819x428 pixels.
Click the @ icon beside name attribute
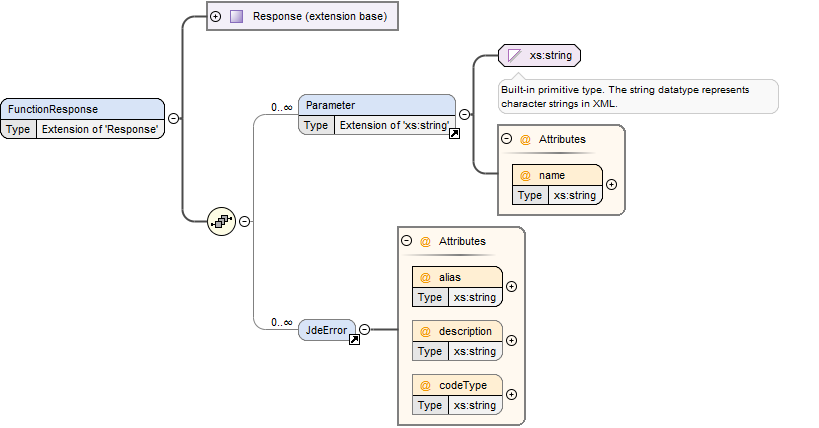click(x=525, y=175)
